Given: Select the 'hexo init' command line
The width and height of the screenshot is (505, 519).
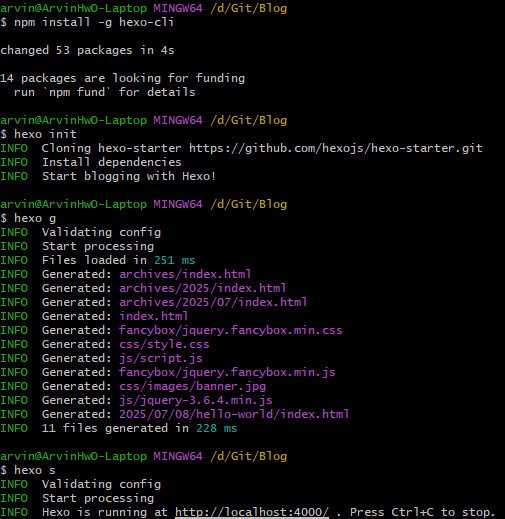Looking at the screenshot, I should pyautogui.click(x=45, y=134).
